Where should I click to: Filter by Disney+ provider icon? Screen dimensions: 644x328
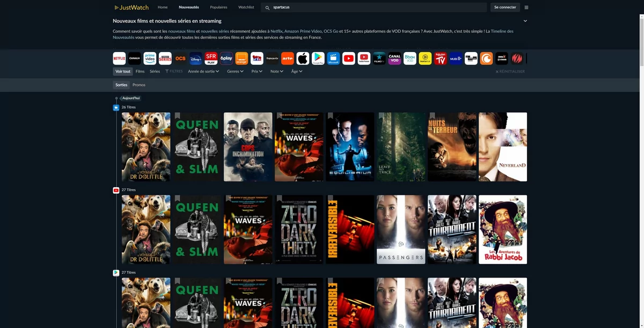pos(195,59)
